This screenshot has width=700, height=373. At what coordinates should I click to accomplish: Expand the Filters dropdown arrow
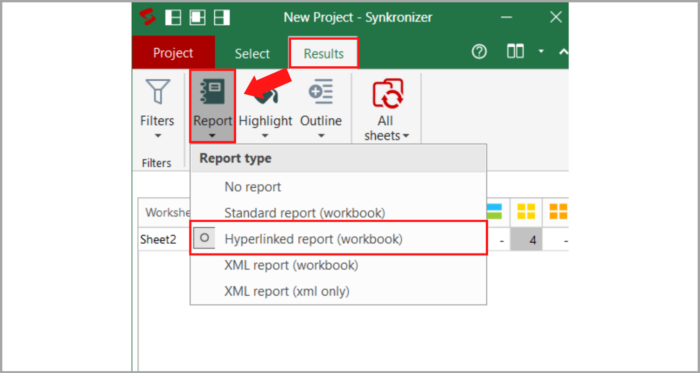pos(158,136)
